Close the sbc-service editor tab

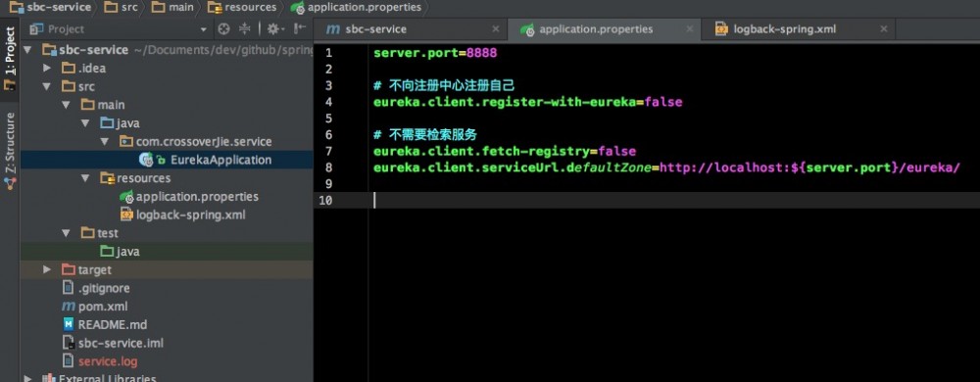click(x=496, y=28)
